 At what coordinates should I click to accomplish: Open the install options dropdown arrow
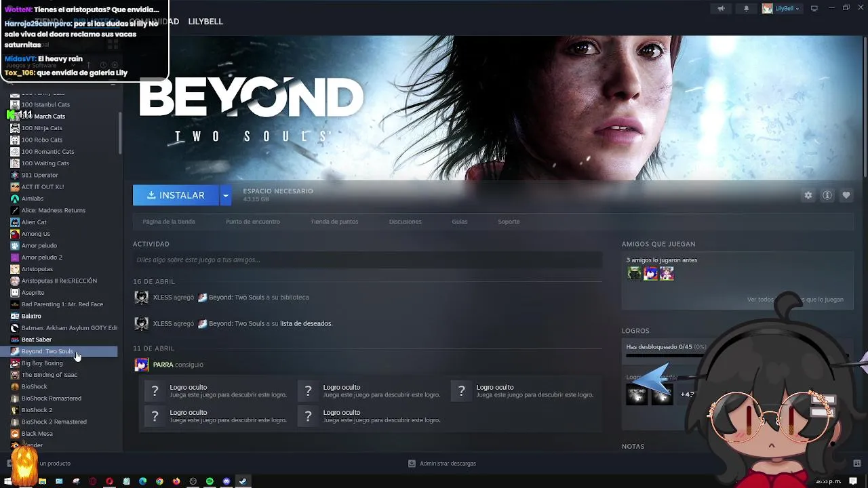click(x=226, y=195)
